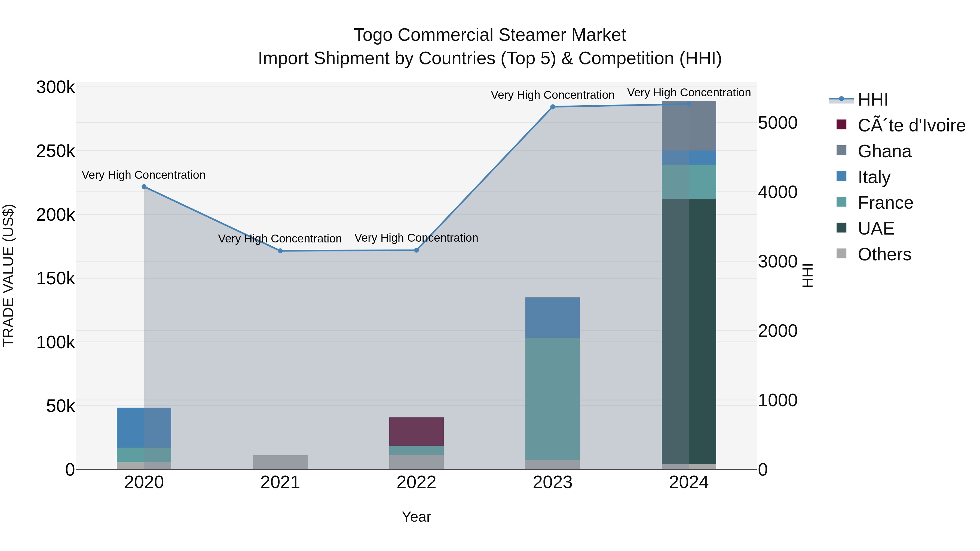Click the 2024 UAE bar segment
Screen dimensions: 980x551
point(689,331)
